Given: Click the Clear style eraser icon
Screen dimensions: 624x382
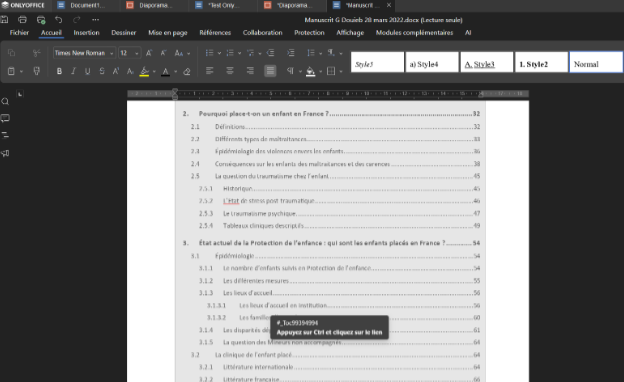Looking at the screenshot, I should (187, 71).
